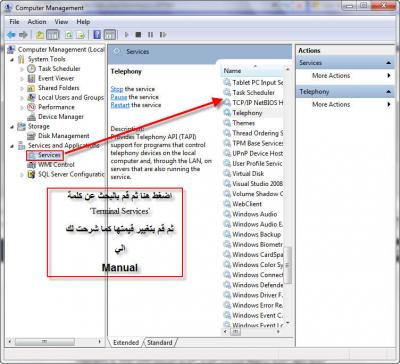Toggle the Show/Hide Action Pane icon
Image resolution: width=400 pixels, height=364 pixels.
(x=109, y=35)
